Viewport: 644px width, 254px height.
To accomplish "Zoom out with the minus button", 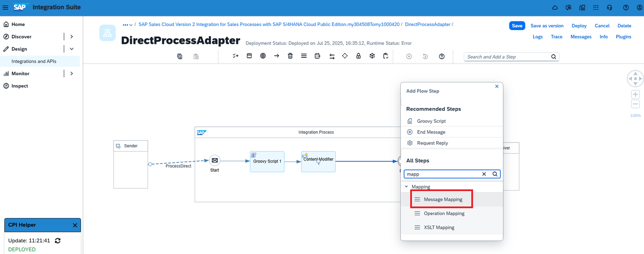I will click(x=635, y=104).
